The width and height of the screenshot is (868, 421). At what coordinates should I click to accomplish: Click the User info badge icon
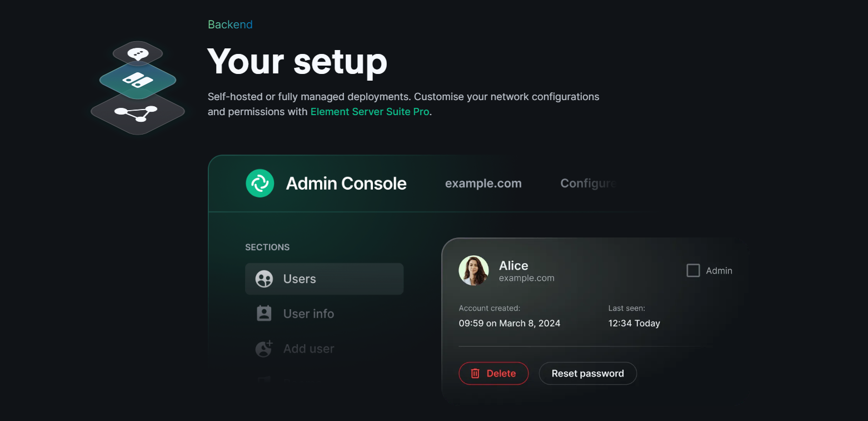264,314
